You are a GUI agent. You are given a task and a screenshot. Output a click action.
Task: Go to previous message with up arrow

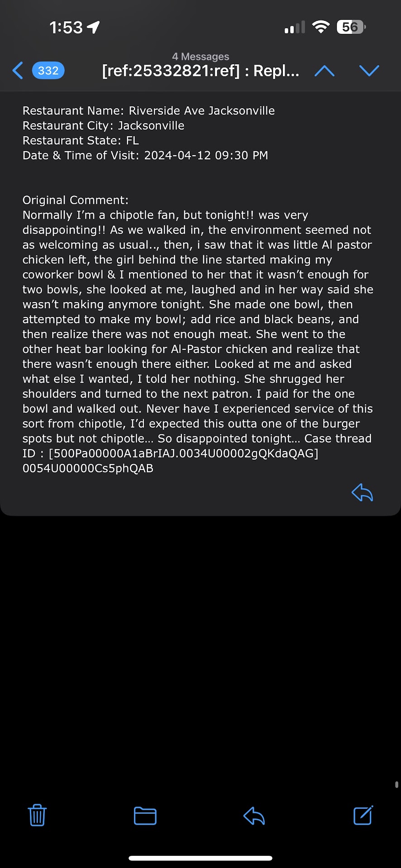pos(325,71)
